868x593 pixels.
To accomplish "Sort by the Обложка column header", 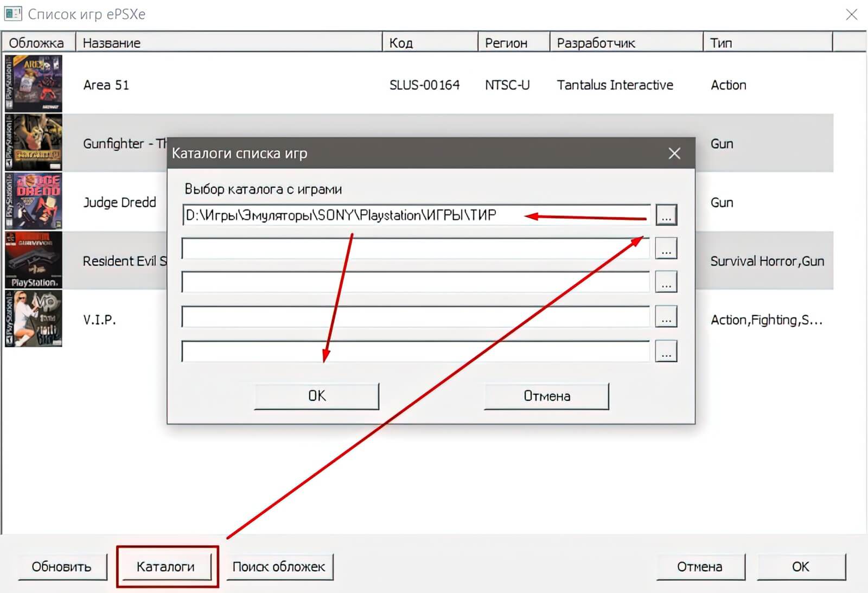I will 38,42.
